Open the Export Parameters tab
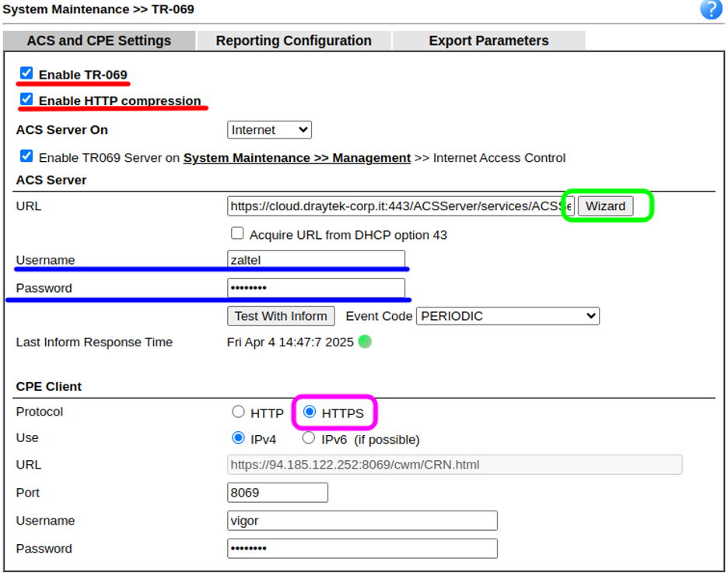The image size is (728, 576). [488, 41]
